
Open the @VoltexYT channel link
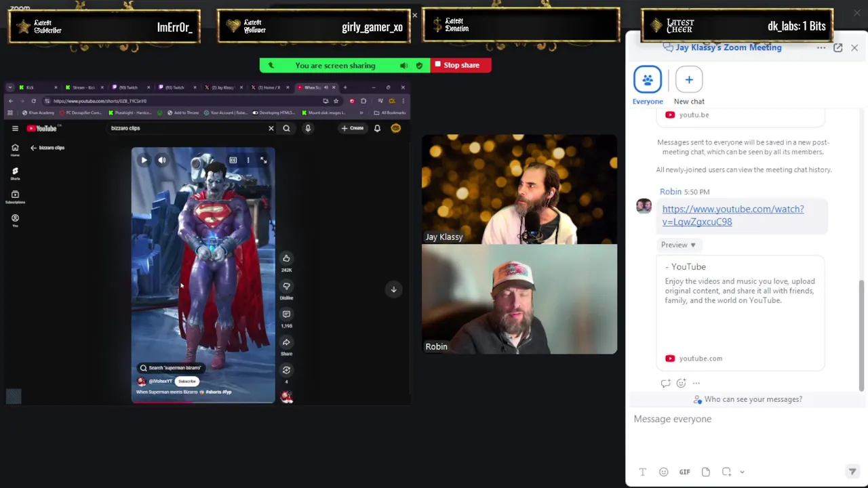(161, 382)
